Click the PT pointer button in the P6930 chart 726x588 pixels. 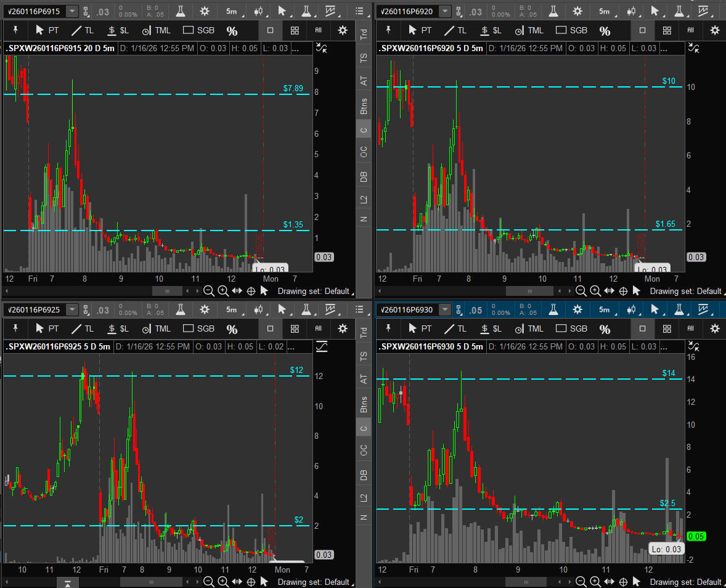tap(419, 329)
